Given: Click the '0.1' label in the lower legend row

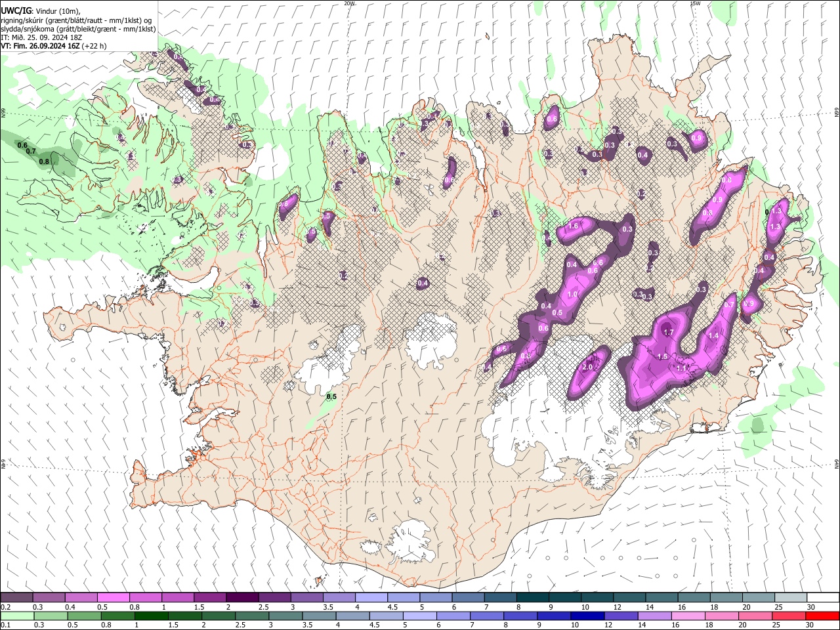Looking at the screenshot, I should tap(5, 625).
